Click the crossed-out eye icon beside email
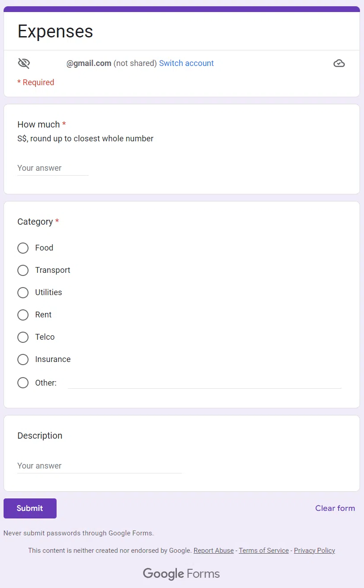Viewport: 364px width, 588px height. 24,63
